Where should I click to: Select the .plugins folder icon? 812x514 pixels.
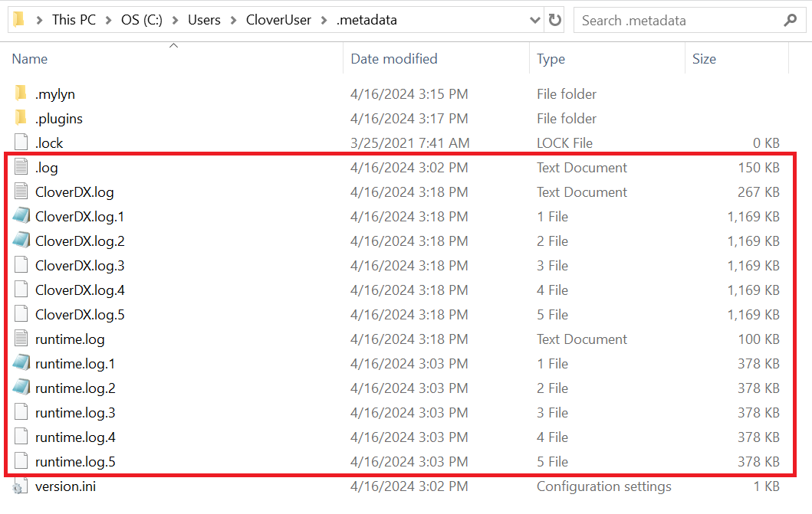21,119
